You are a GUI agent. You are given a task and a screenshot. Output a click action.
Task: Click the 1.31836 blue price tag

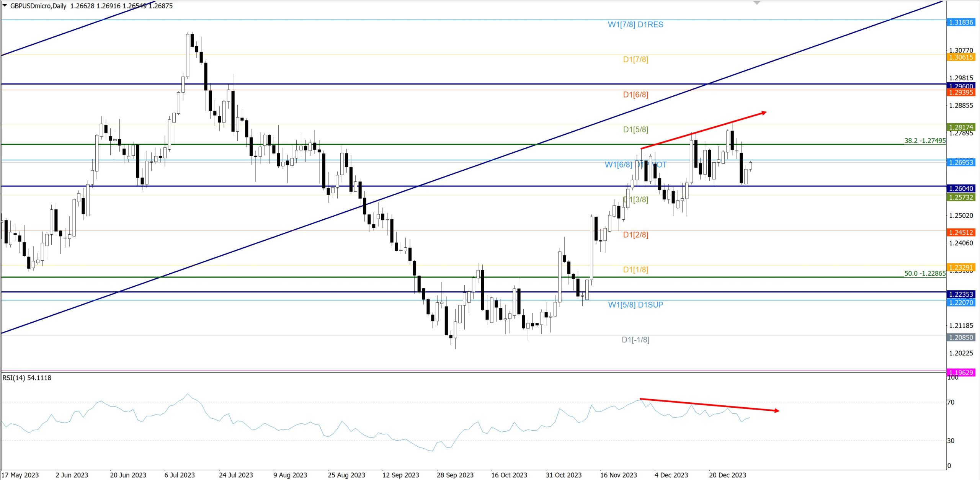coord(961,22)
